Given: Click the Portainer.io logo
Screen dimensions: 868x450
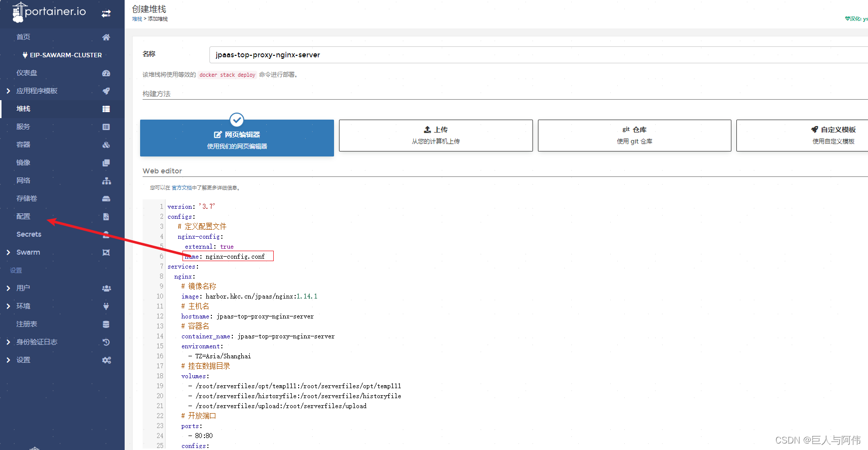Looking at the screenshot, I should point(49,12).
